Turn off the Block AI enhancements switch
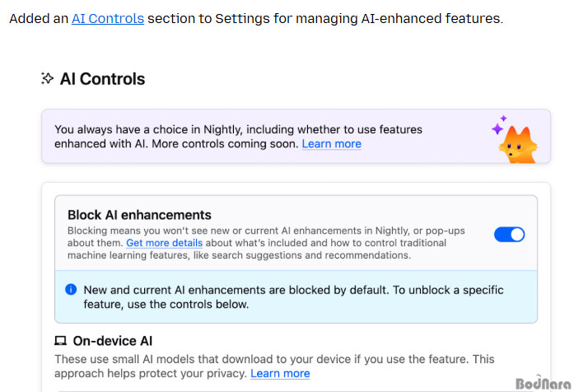The height and width of the screenshot is (392, 574). pos(509,234)
